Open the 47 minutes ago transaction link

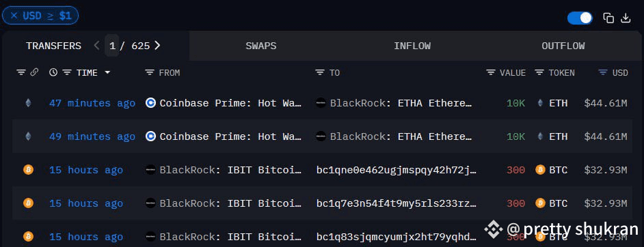(x=92, y=103)
